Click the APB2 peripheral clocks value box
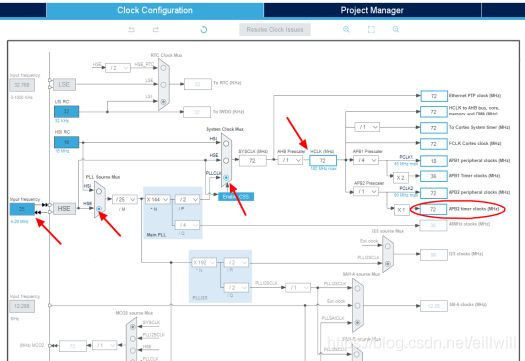The image size is (525, 361). (434, 193)
